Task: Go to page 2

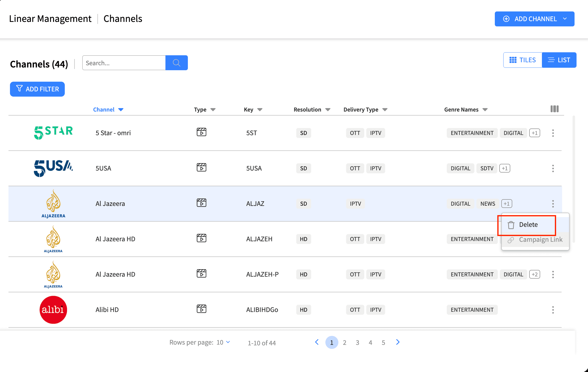Action: pos(345,342)
